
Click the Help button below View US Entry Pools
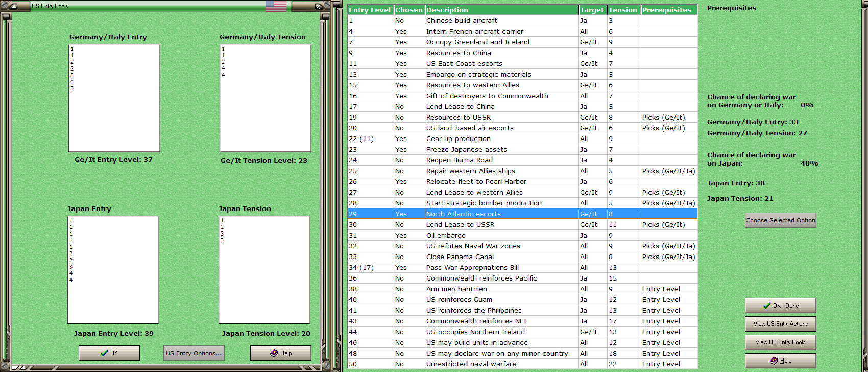point(780,361)
